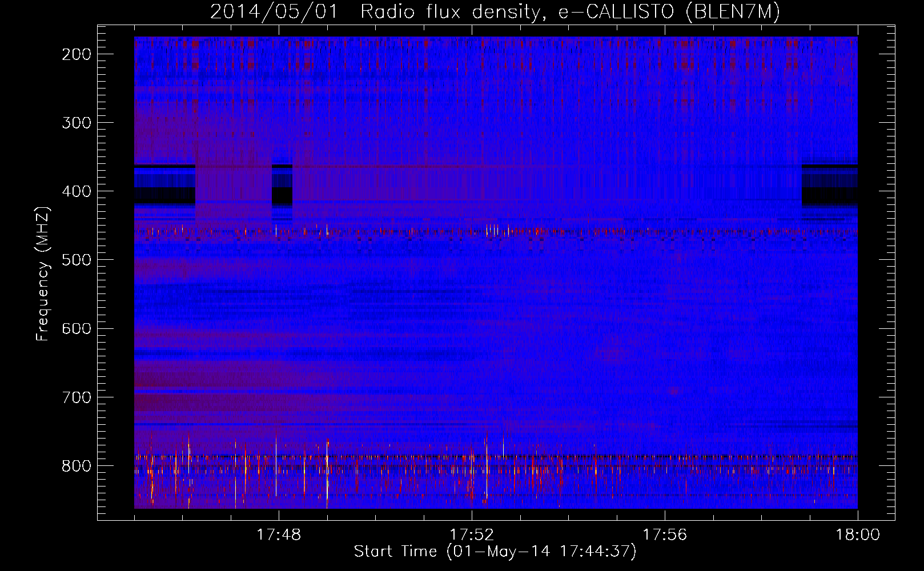Click the plot title 'Radio flux density, e-CALLISTO (BLEN7M)'
924x571 pixels.
(x=570, y=12)
